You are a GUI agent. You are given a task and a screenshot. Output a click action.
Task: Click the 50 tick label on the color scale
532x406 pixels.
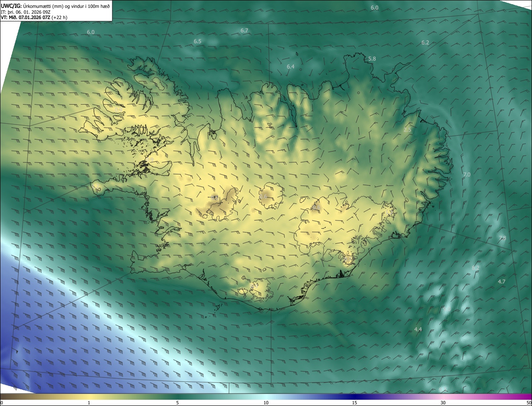529,403
